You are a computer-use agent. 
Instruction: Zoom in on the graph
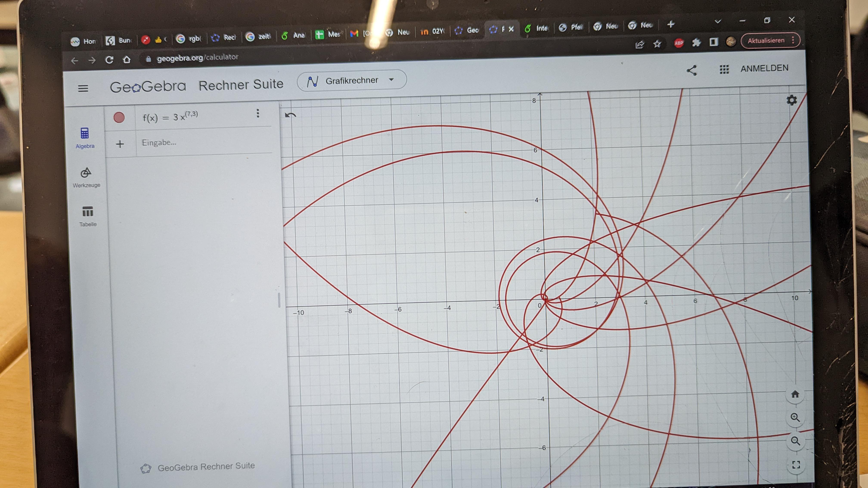(795, 418)
